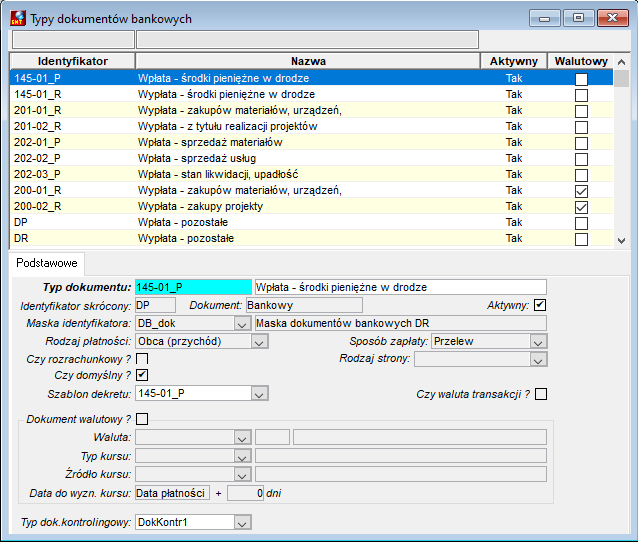Open Waluta dropdown
The image size is (638, 542).
point(242,438)
